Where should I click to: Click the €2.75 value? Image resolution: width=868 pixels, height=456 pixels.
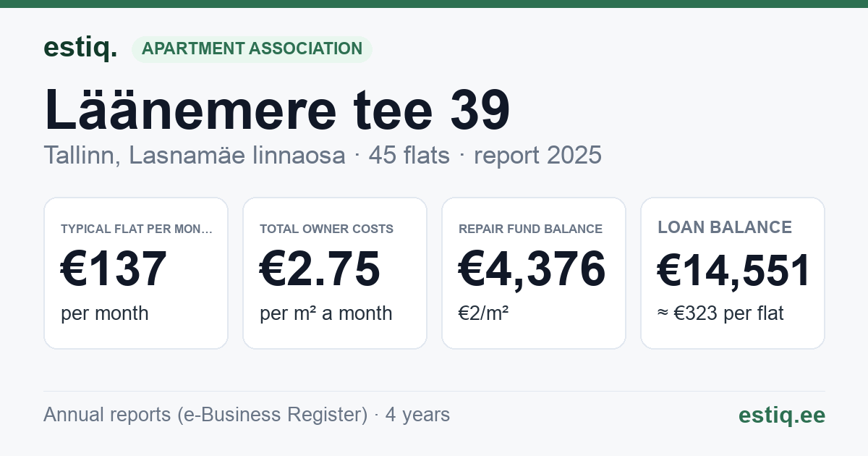coord(320,269)
